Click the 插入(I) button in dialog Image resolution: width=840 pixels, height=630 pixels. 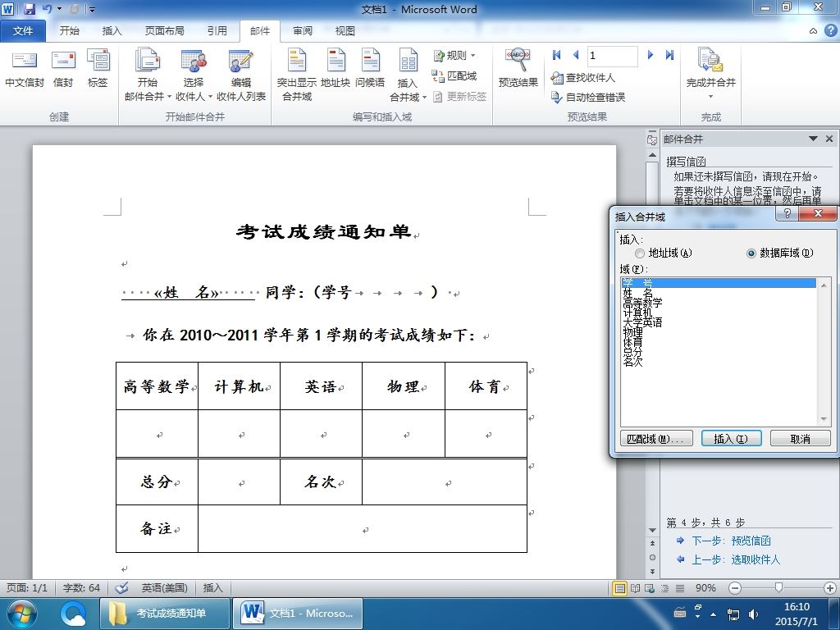pos(731,438)
